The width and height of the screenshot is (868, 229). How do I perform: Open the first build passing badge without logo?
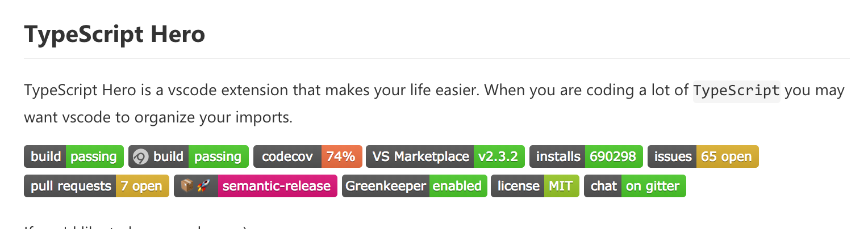[x=74, y=157]
